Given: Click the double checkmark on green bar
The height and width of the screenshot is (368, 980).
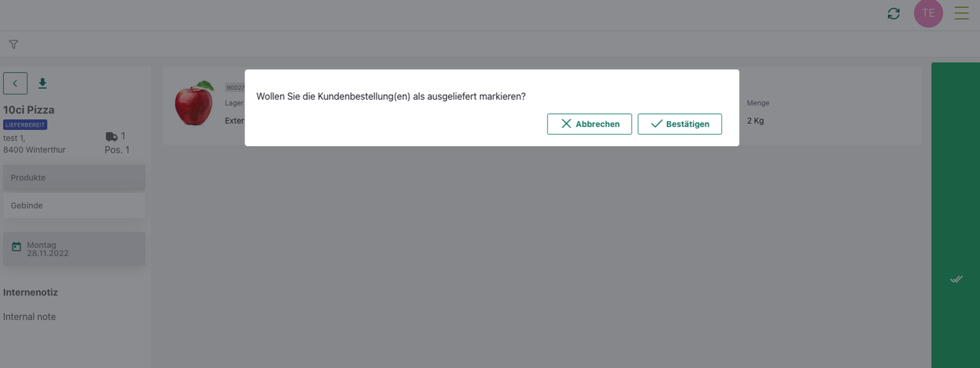Looking at the screenshot, I should 956,279.
